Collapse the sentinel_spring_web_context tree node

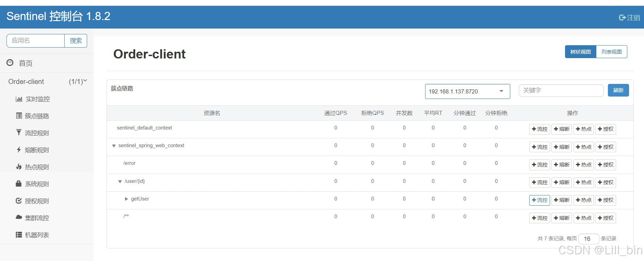coord(114,146)
